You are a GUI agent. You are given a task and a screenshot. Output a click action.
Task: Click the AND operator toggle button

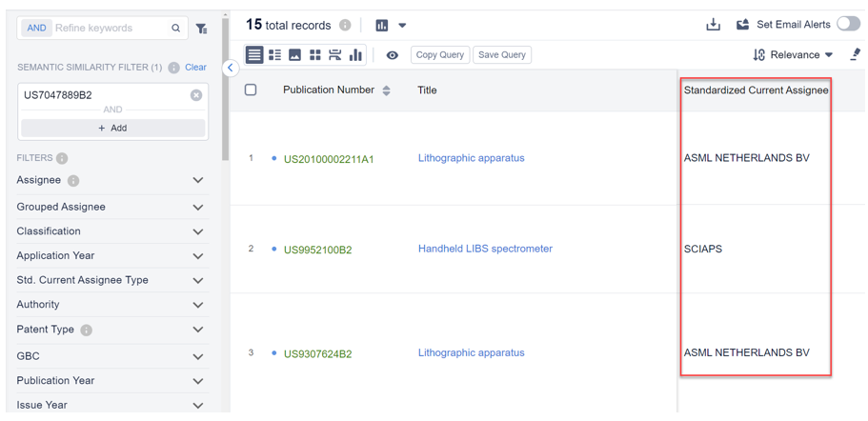36,29
